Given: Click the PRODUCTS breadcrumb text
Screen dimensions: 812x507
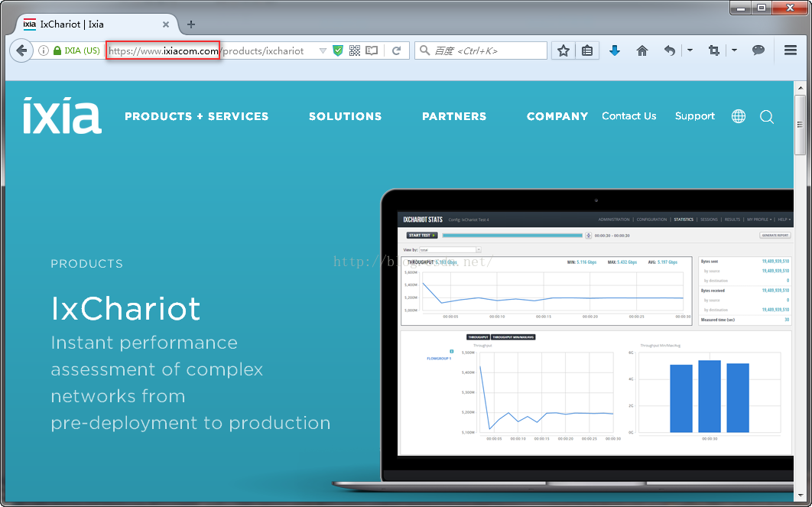Looking at the screenshot, I should point(87,264).
